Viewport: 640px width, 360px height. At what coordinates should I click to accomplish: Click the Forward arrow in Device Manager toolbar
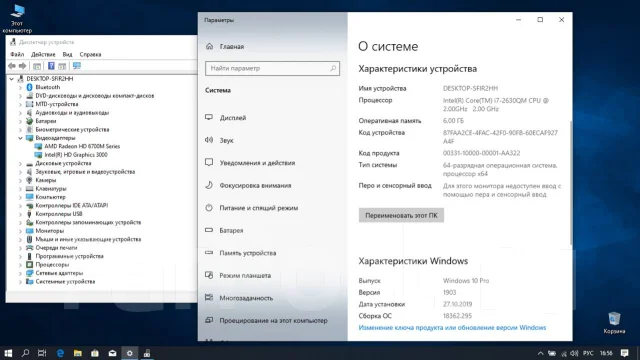tap(22, 66)
